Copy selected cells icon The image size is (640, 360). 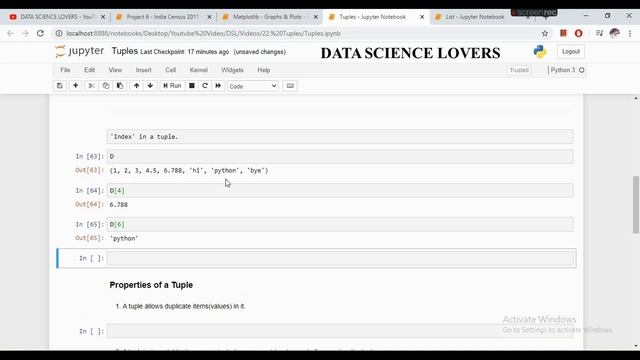[106, 86]
